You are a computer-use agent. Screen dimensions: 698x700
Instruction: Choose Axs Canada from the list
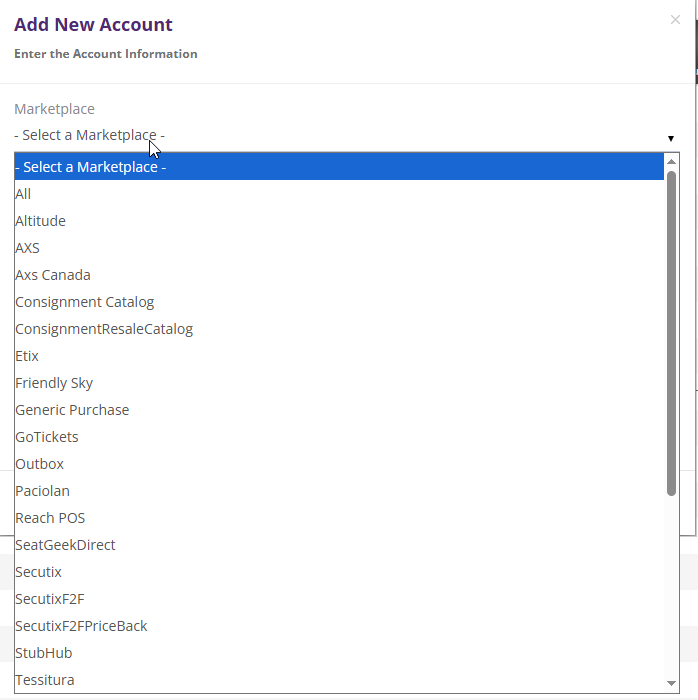(53, 275)
